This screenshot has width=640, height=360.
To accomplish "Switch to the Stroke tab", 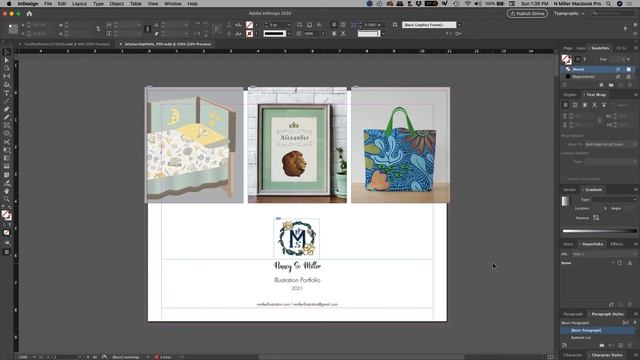I will click(569, 190).
